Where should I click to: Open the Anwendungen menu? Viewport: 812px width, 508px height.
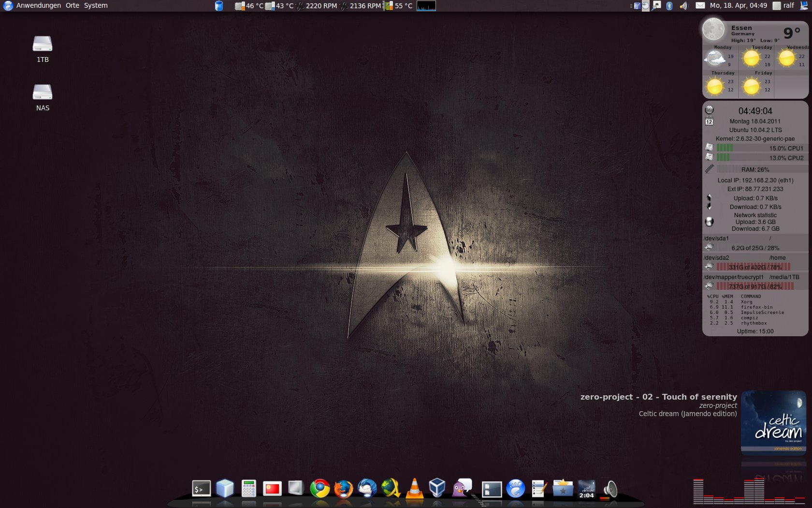tap(39, 5)
